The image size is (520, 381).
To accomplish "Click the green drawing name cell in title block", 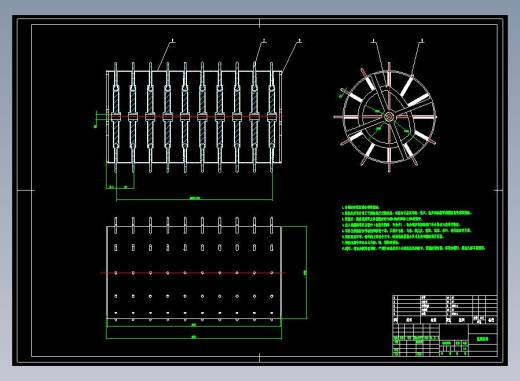I will [483, 339].
